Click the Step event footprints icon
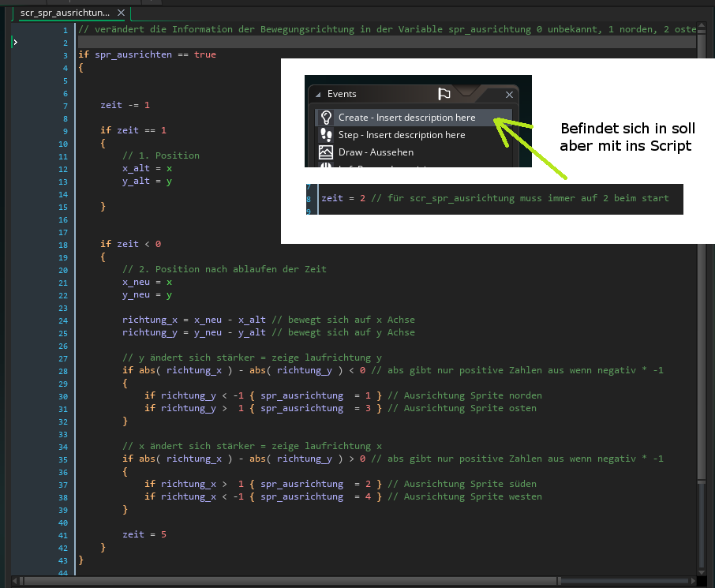This screenshot has width=715, height=588. [x=325, y=135]
